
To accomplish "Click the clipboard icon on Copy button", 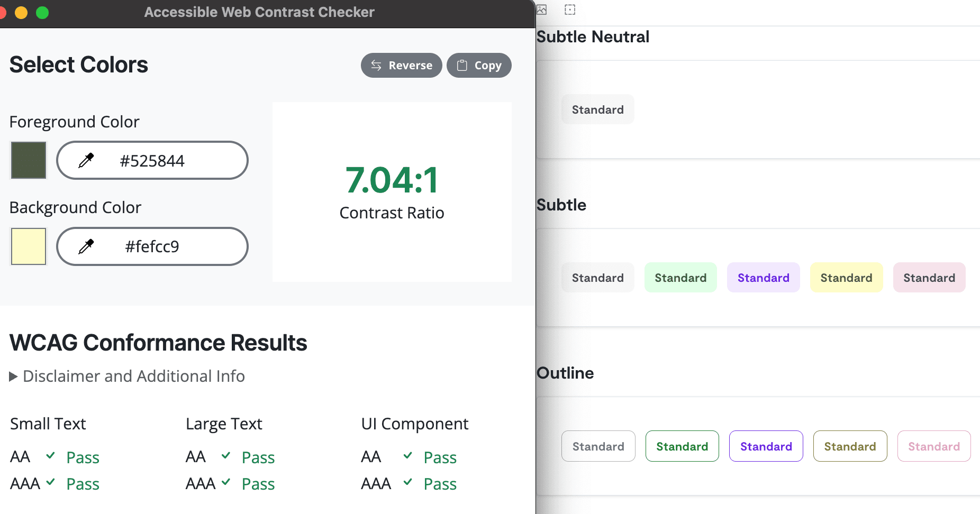I will [x=462, y=65].
